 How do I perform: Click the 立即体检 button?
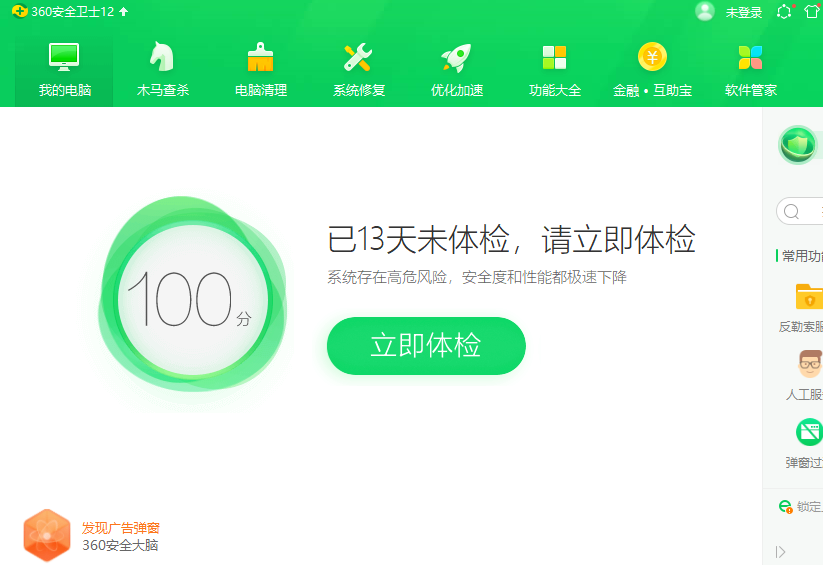click(x=426, y=346)
